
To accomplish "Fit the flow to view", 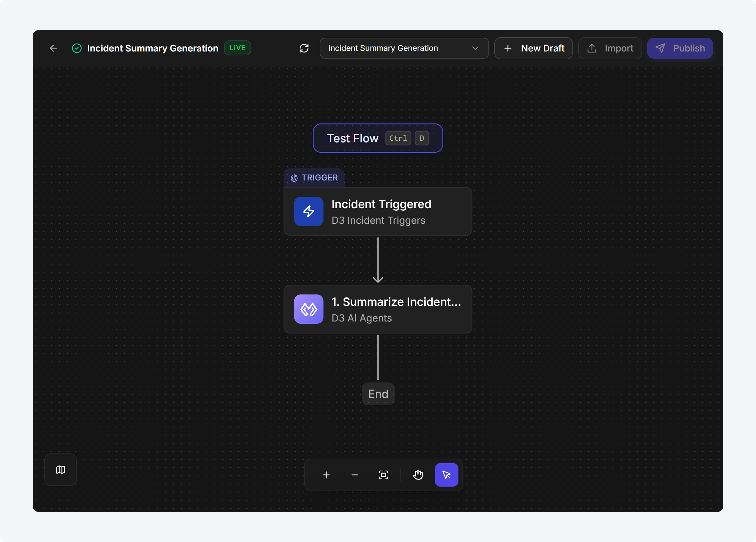I will click(384, 475).
